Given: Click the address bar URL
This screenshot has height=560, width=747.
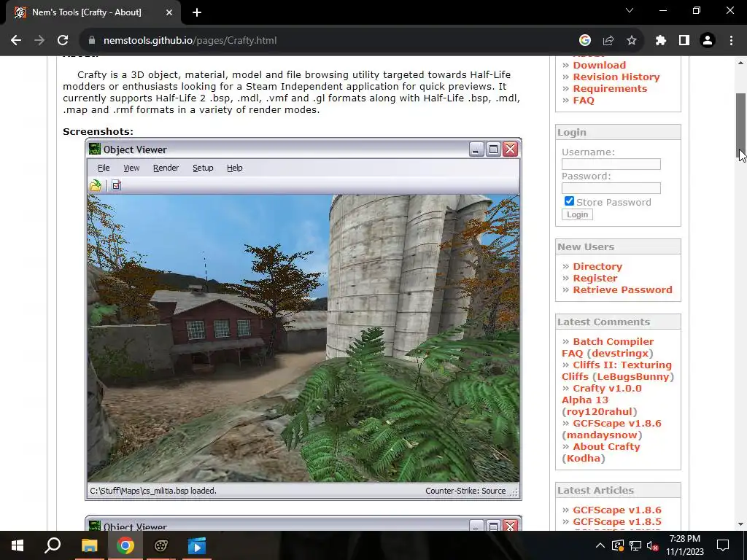Looking at the screenshot, I should point(190,41).
